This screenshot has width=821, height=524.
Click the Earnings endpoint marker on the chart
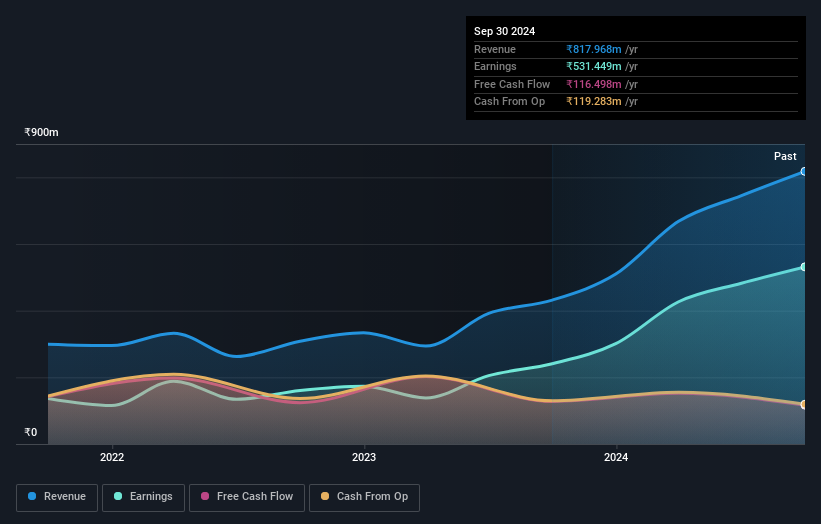coord(804,267)
